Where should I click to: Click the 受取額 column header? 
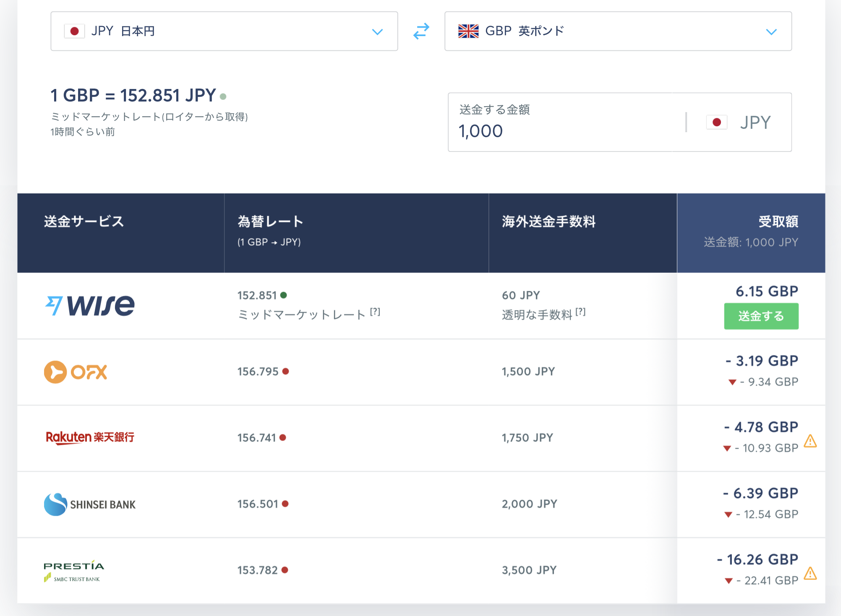[x=778, y=222]
